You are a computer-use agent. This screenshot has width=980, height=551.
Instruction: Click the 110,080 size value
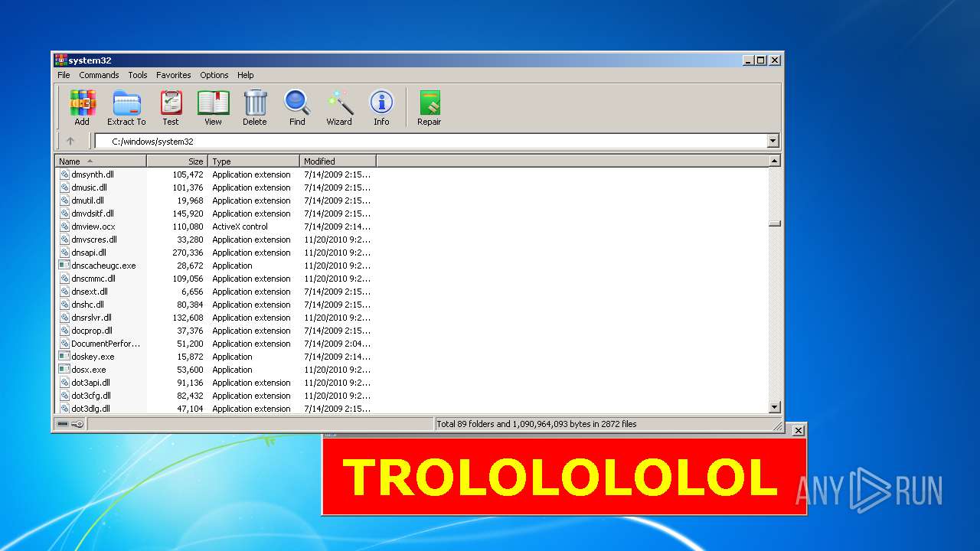tap(188, 227)
